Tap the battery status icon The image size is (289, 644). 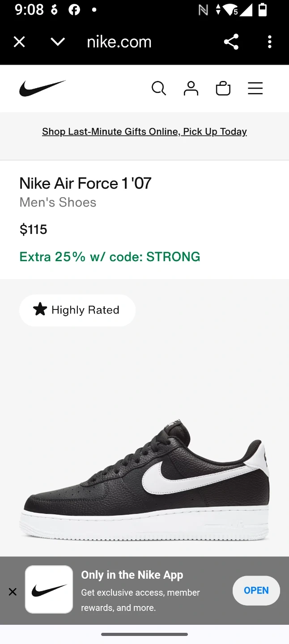263,10
